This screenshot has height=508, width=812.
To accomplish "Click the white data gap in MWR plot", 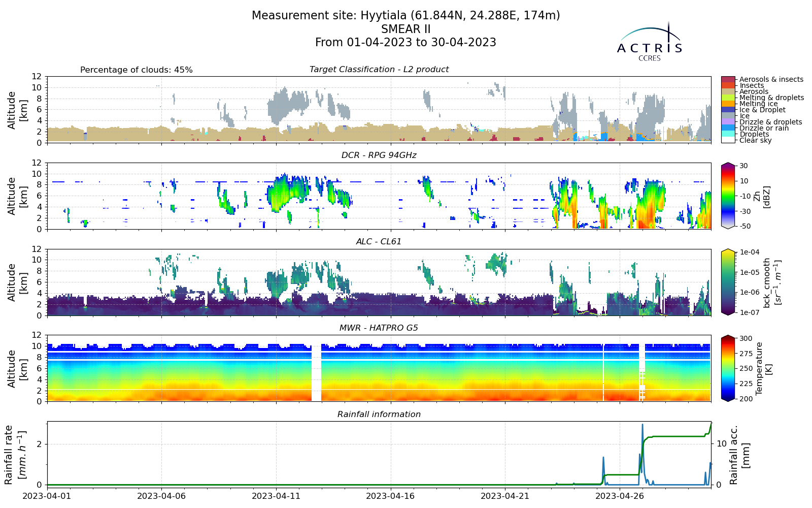I will pos(316,372).
